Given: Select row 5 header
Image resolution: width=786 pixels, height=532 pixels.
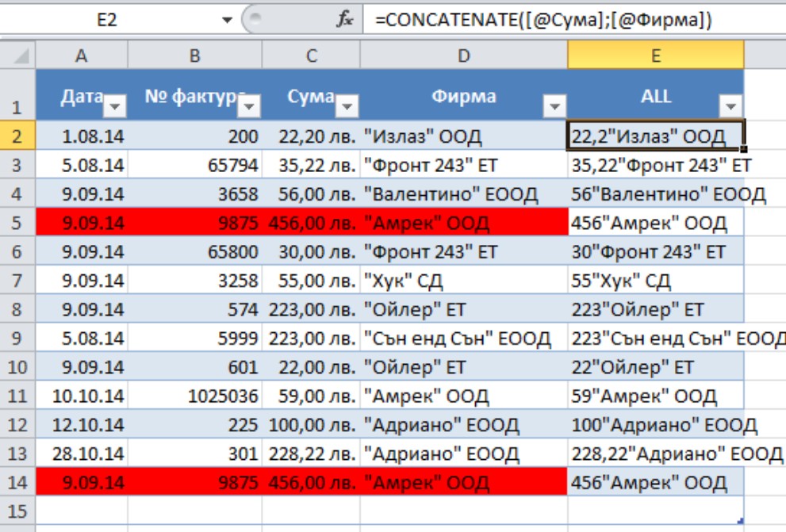Looking at the screenshot, I should (x=17, y=222).
